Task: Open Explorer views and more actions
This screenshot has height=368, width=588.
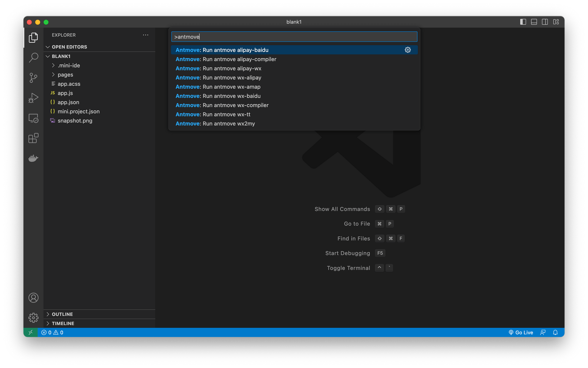Action: (146, 35)
